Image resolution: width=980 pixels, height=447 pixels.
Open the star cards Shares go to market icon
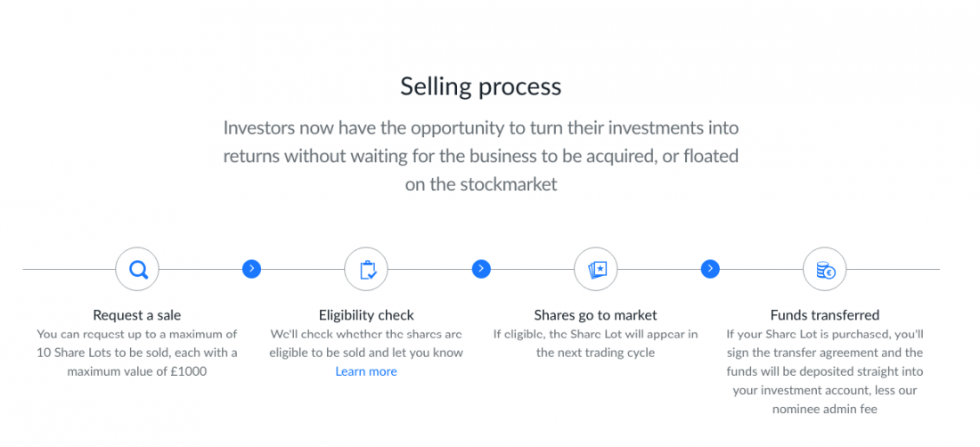[x=596, y=270]
